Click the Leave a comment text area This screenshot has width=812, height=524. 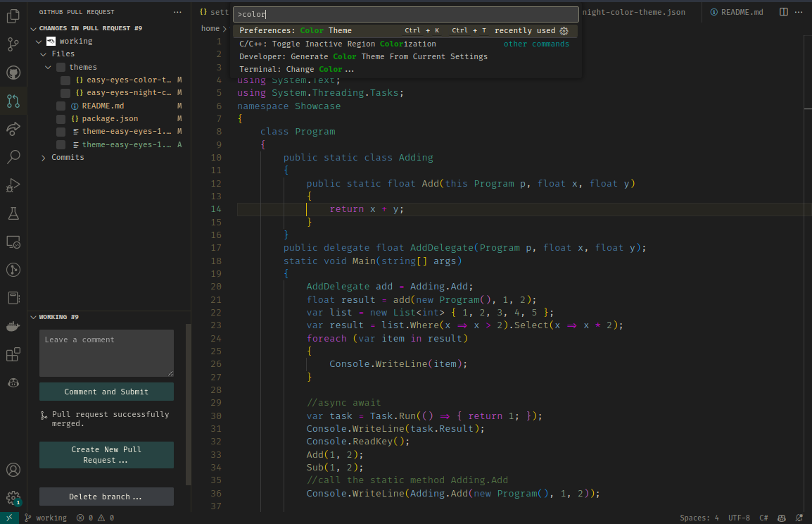coord(107,353)
